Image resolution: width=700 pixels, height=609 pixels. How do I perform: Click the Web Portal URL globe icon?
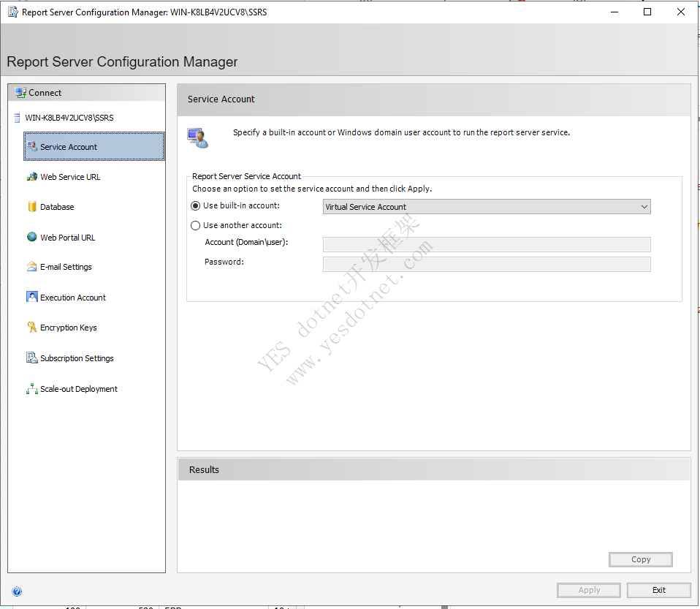(x=32, y=238)
